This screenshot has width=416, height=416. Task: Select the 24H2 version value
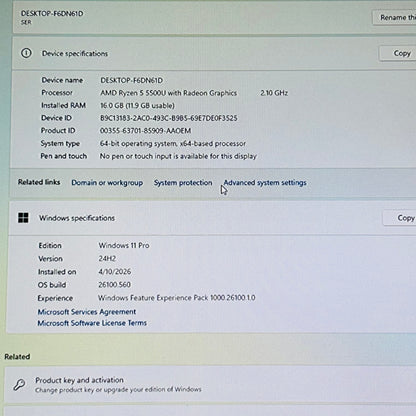pyautogui.click(x=107, y=258)
